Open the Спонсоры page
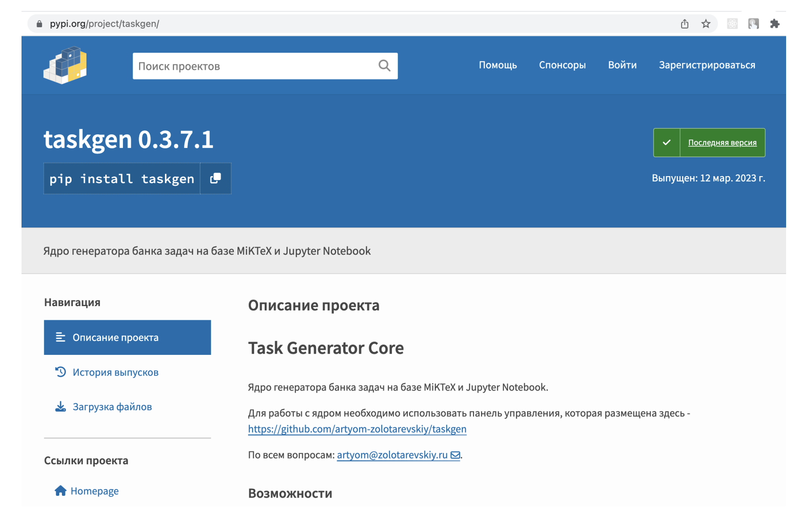The height and width of the screenshot is (513, 812). tap(562, 65)
